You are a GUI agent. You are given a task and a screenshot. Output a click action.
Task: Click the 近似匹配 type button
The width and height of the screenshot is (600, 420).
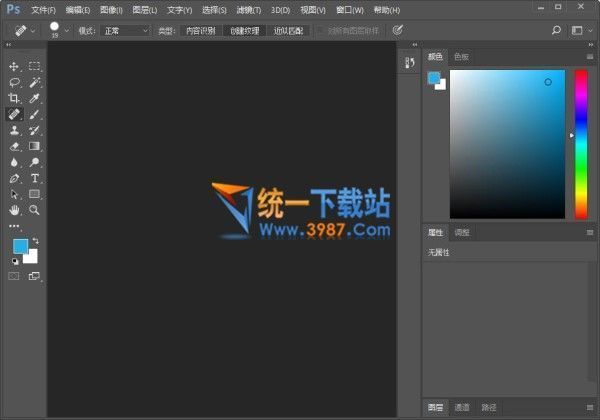pyautogui.click(x=290, y=31)
